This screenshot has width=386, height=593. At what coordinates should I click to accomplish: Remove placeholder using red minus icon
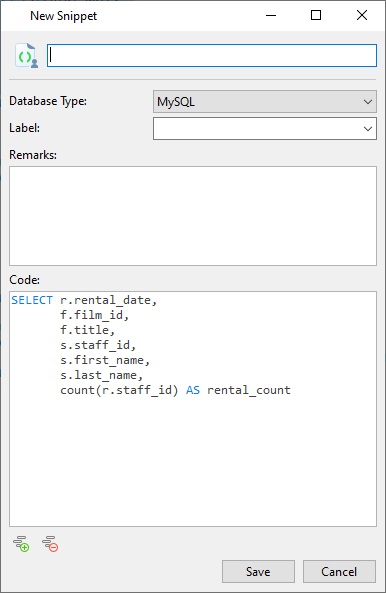tap(50, 544)
